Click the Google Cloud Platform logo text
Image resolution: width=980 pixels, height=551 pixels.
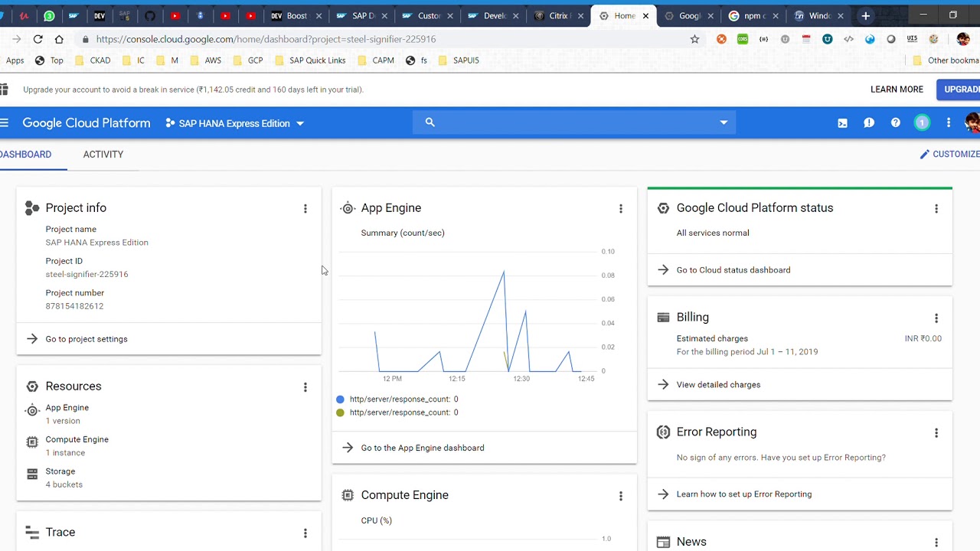(87, 123)
